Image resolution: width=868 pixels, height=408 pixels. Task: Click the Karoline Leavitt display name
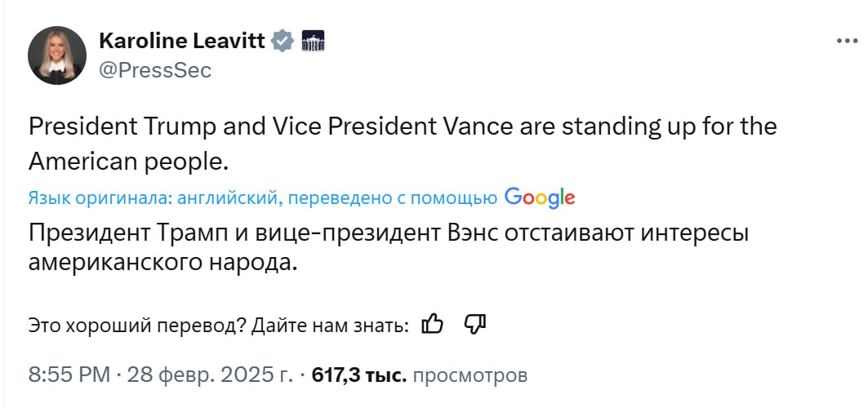coord(181,41)
